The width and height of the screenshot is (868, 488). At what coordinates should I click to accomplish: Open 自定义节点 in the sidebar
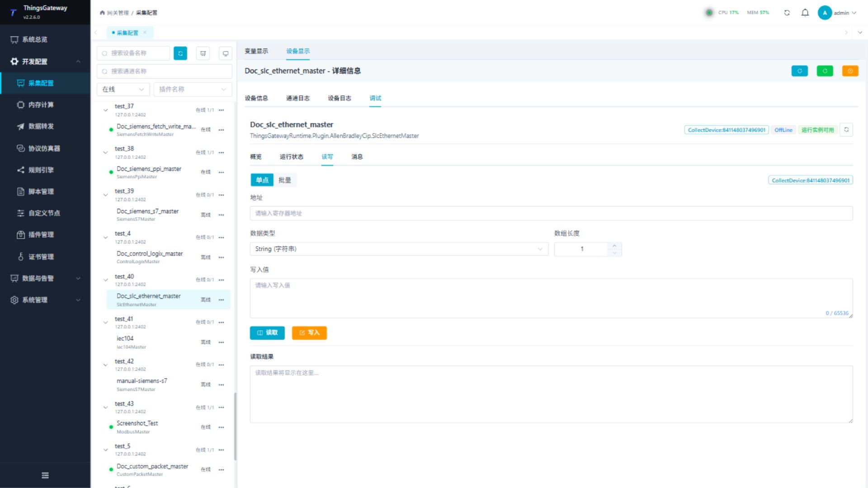click(45, 213)
